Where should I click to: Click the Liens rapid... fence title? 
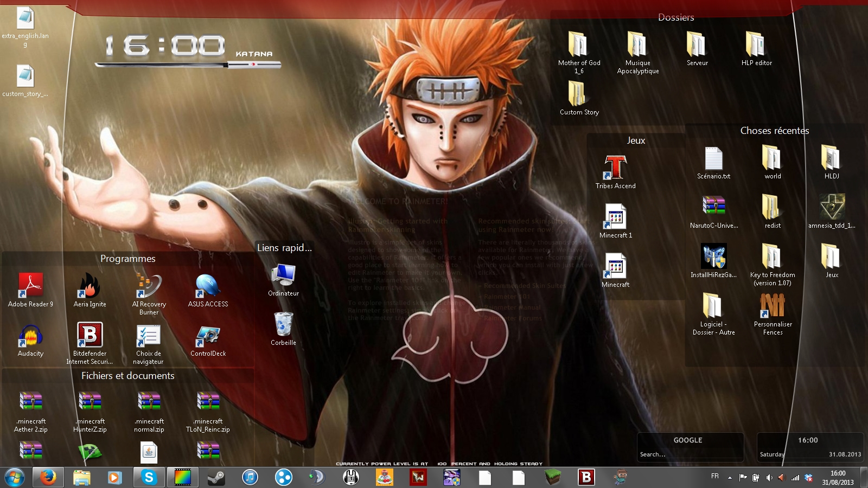(284, 248)
